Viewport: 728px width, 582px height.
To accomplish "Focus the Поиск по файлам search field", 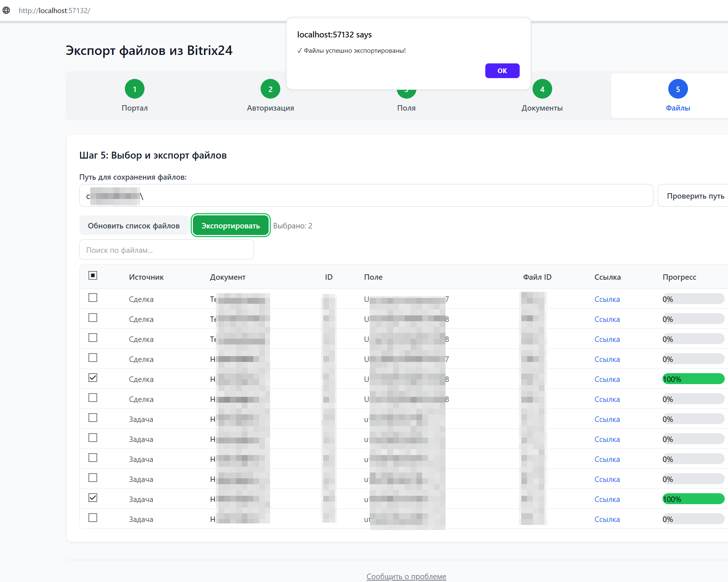I will coord(166,250).
